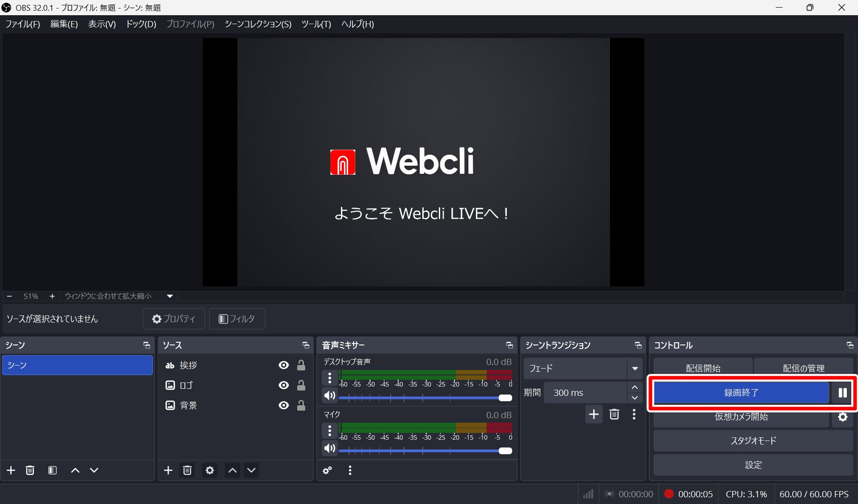Open the ツール(T) menu
Viewport: 858px width, 504px height.
(316, 24)
